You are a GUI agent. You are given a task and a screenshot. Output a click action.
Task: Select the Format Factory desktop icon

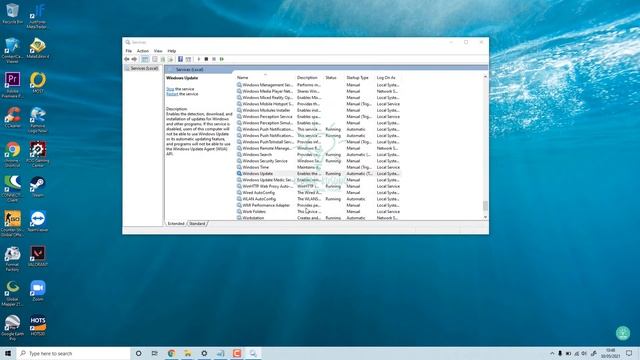click(12, 258)
